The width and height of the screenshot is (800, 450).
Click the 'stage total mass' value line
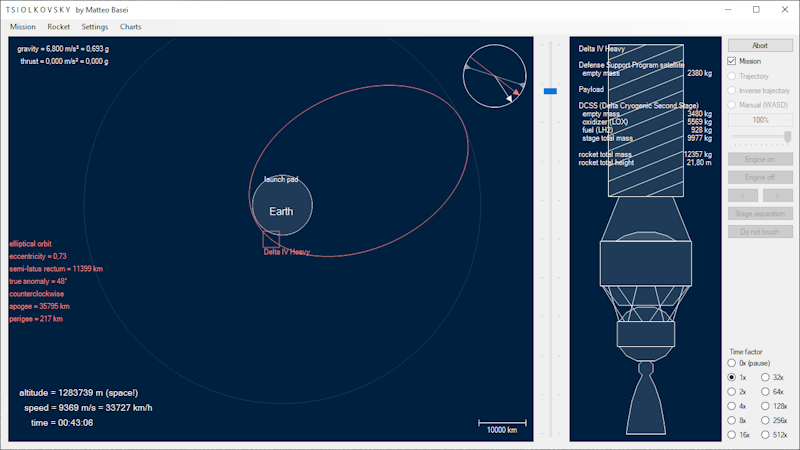click(x=647, y=138)
